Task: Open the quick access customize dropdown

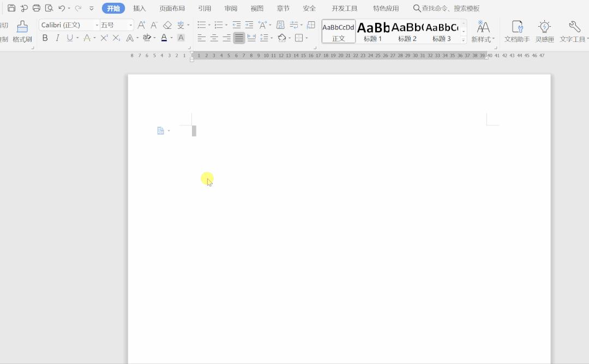Action: click(x=91, y=8)
